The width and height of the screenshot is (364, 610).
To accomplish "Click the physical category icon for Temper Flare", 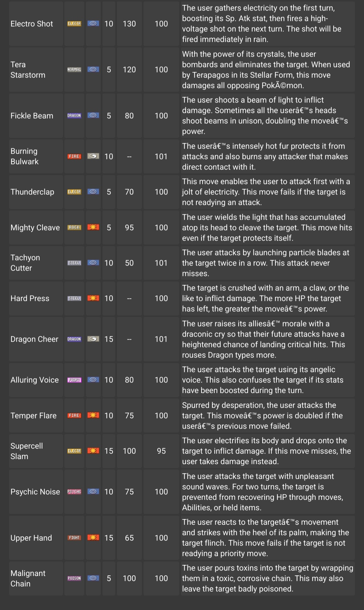I will [x=93, y=416].
